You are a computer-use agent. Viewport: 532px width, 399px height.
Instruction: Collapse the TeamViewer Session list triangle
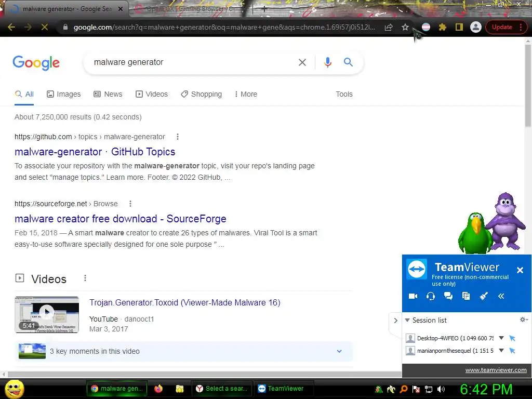click(x=407, y=320)
